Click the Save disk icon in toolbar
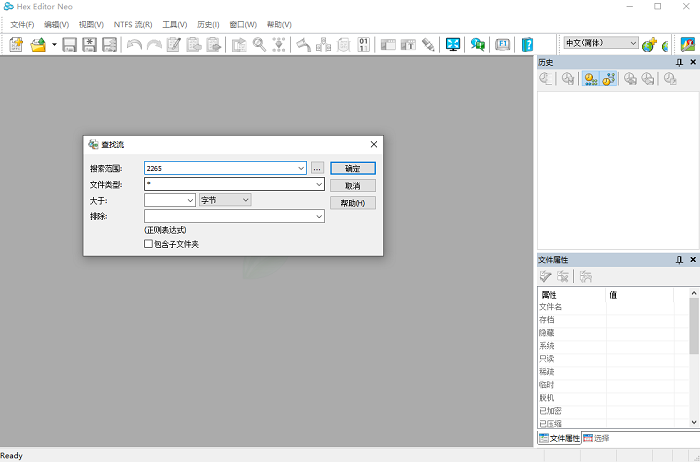 (x=70, y=44)
